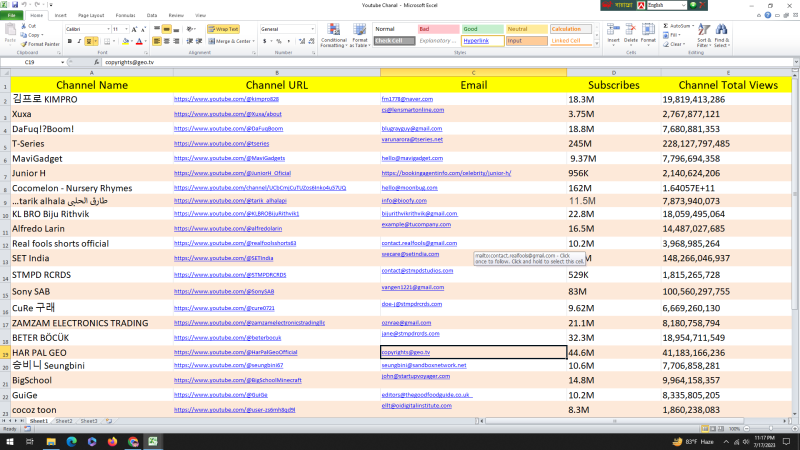Open Conditional Formatting
The width and height of the screenshot is (800, 450).
point(334,35)
